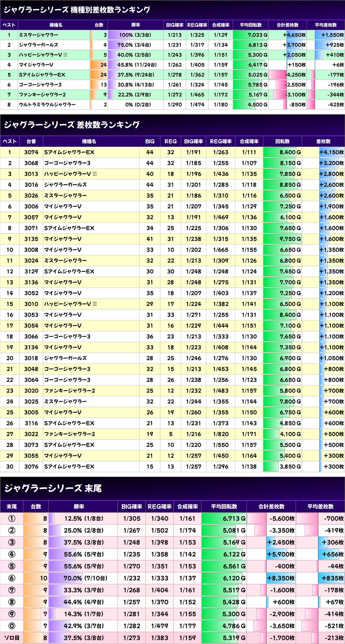Select machine number 3116
The height and width of the screenshot is (644, 345).
pyautogui.click(x=31, y=423)
